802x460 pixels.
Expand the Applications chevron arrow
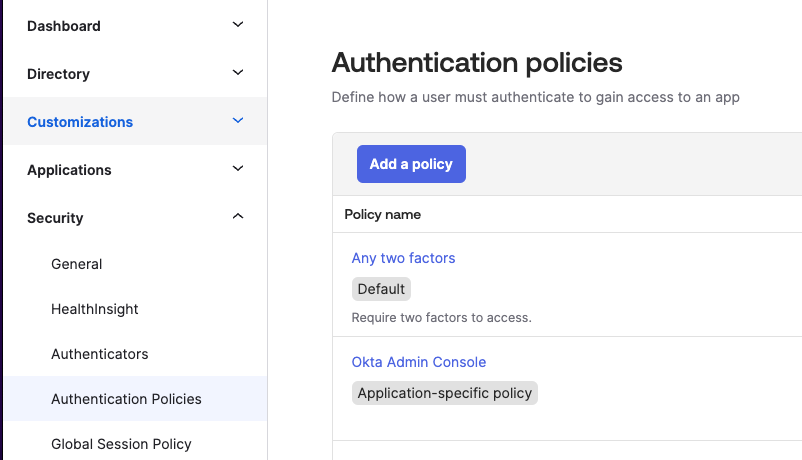click(x=238, y=169)
